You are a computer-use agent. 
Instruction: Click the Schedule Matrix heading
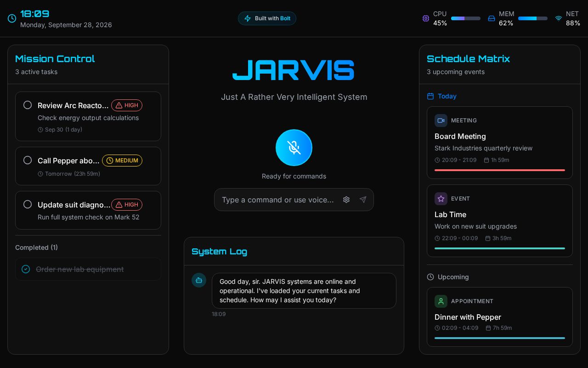[x=468, y=58]
